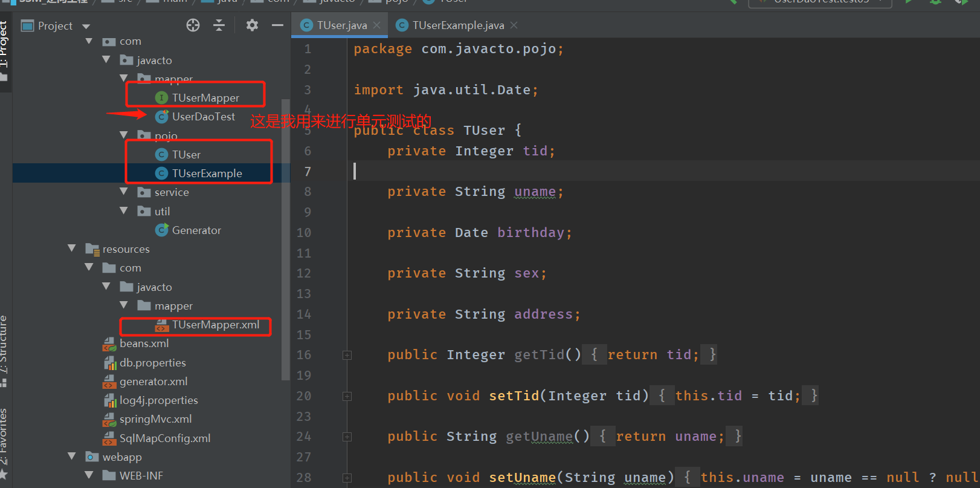Click the log4j.properties file icon
The width and height of the screenshot is (980, 488).
tap(110, 400)
